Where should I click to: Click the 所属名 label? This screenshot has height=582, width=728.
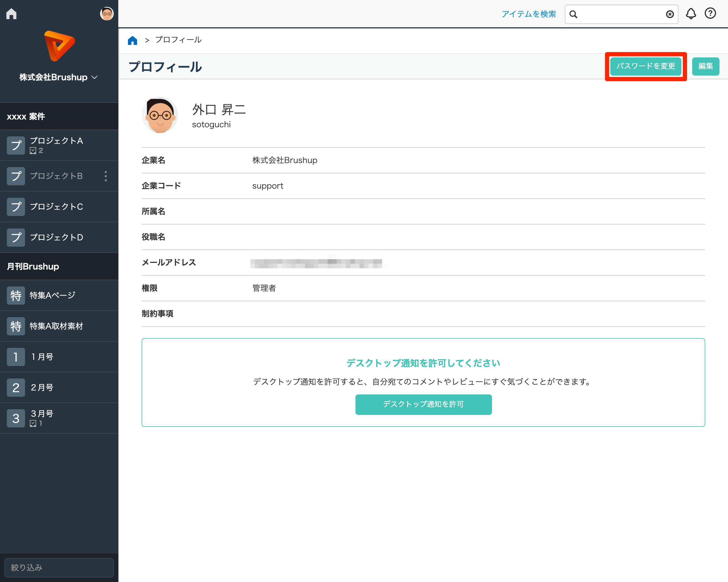pyautogui.click(x=153, y=211)
